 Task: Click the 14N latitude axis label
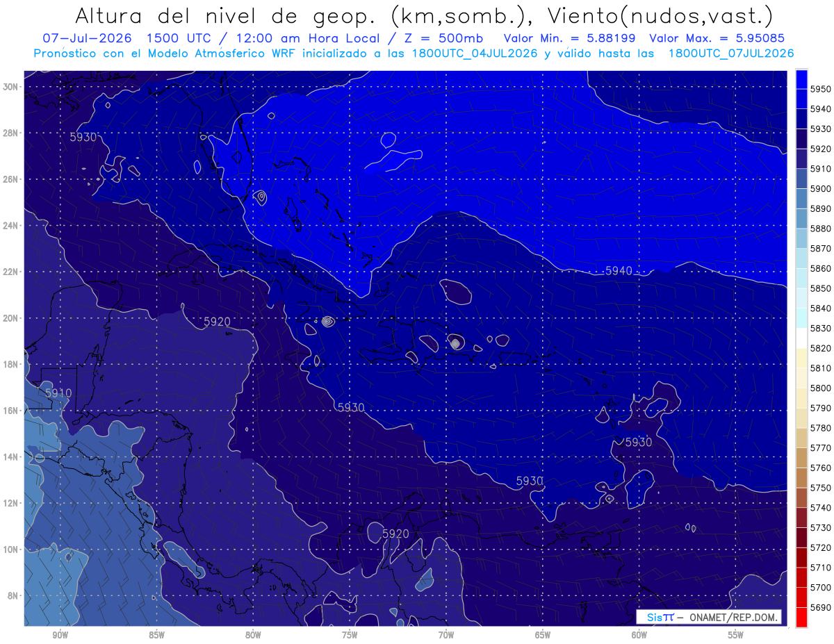click(11, 457)
